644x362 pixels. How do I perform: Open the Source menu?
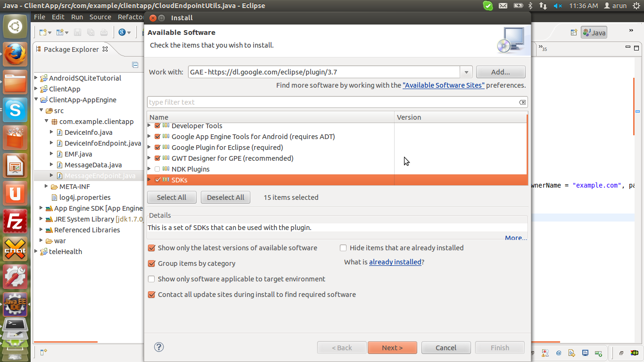tap(100, 17)
